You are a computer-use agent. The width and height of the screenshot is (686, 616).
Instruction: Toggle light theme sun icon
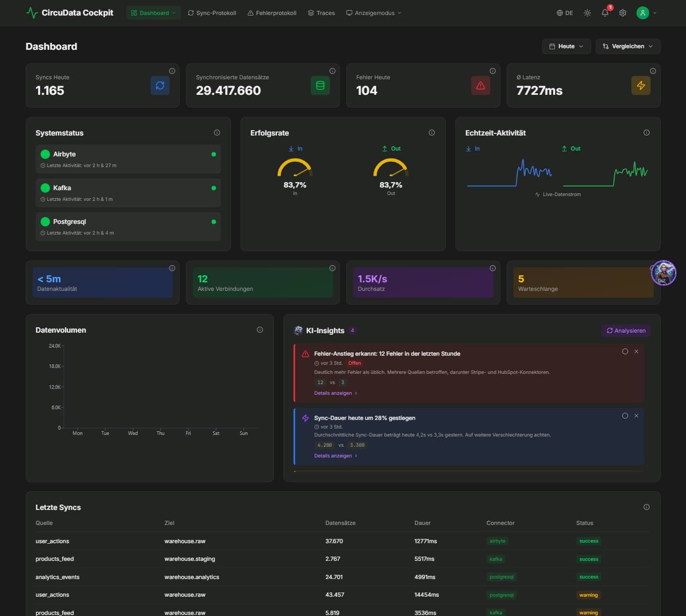coord(587,13)
